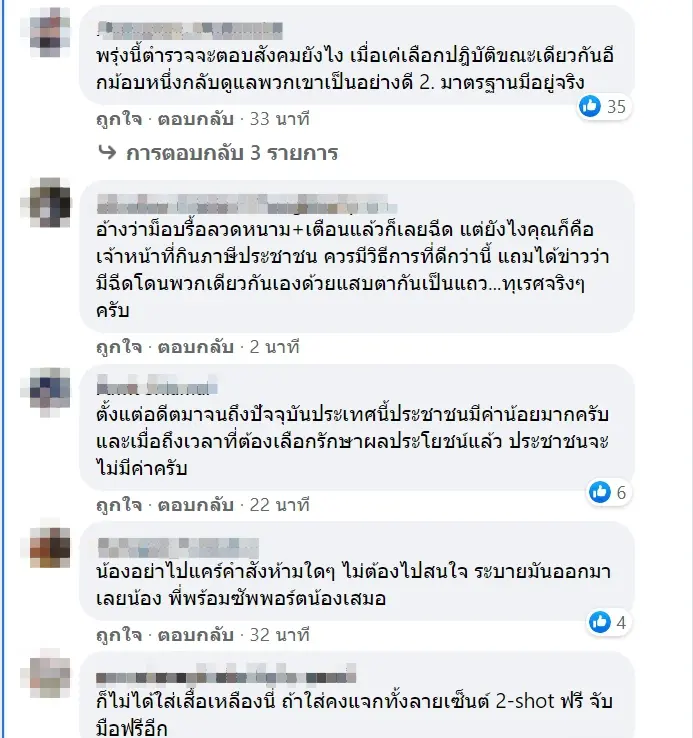The width and height of the screenshot is (693, 738).
Task: Reply to the comment posted 2 minutes ago
Action: (195, 347)
